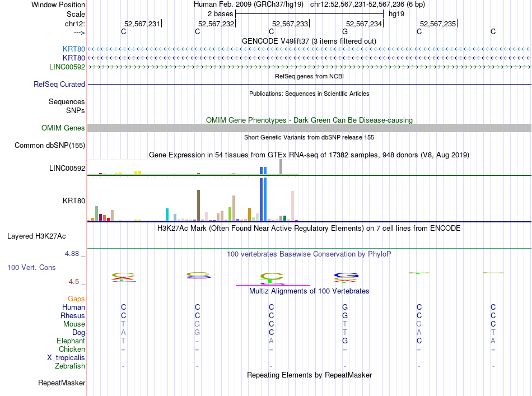
Task: Click the Mouse species row label
Action: [x=74, y=324]
